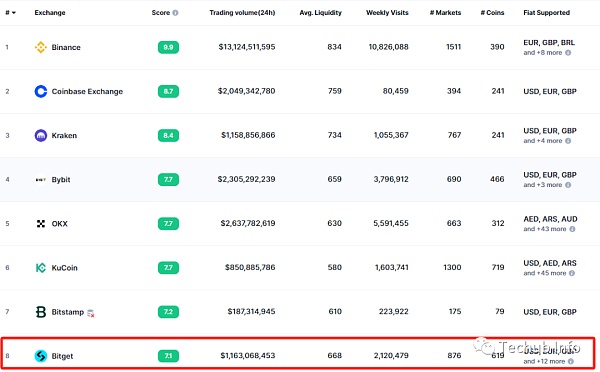Sort by Trading volume(24h) header
Image resolution: width=600 pixels, height=372 pixels.
(x=242, y=13)
